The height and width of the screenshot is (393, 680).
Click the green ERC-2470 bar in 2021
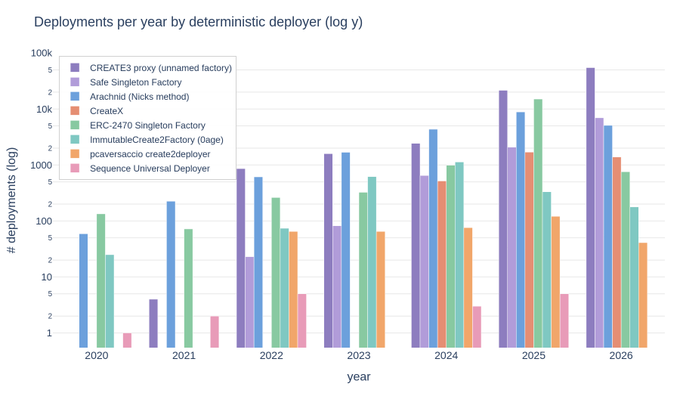click(188, 288)
